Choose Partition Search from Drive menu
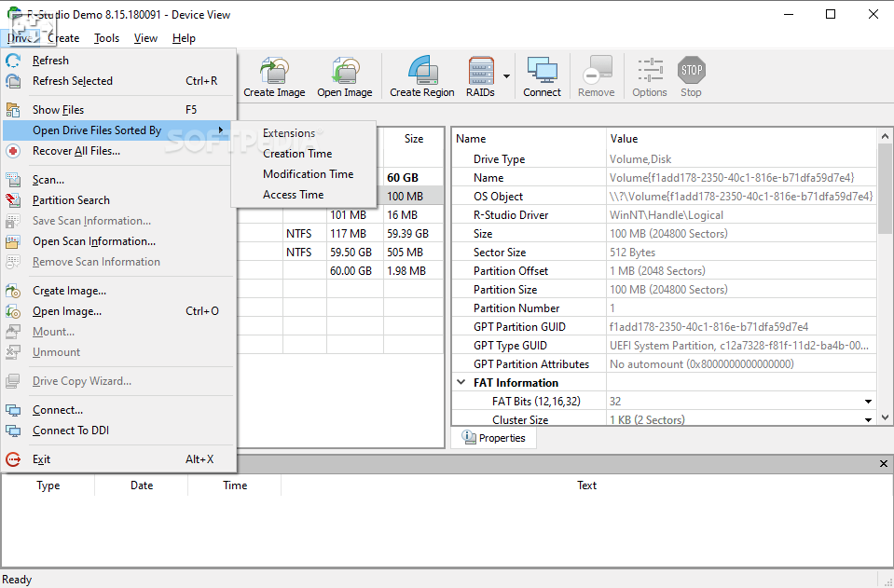Image resolution: width=894 pixels, height=588 pixels. coord(71,200)
